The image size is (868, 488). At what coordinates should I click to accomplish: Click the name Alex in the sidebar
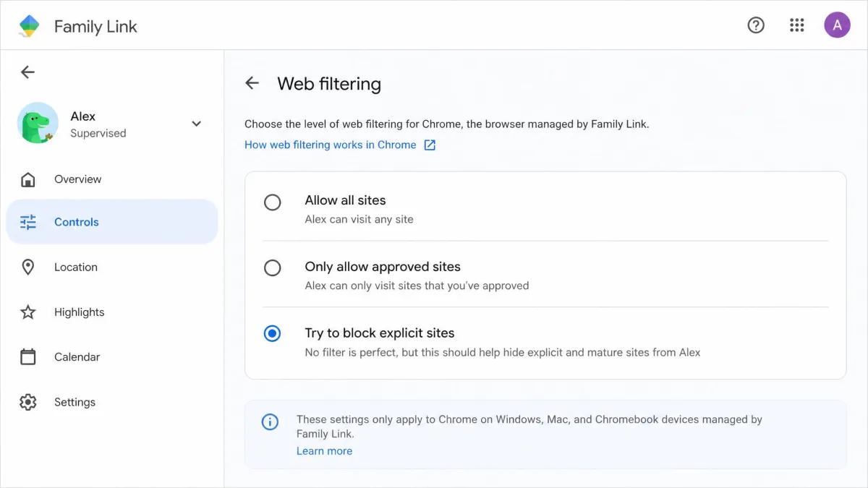pos(83,116)
